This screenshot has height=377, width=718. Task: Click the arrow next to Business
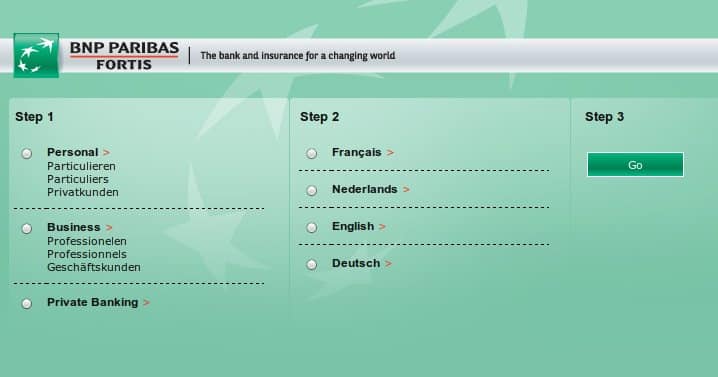click(109, 228)
